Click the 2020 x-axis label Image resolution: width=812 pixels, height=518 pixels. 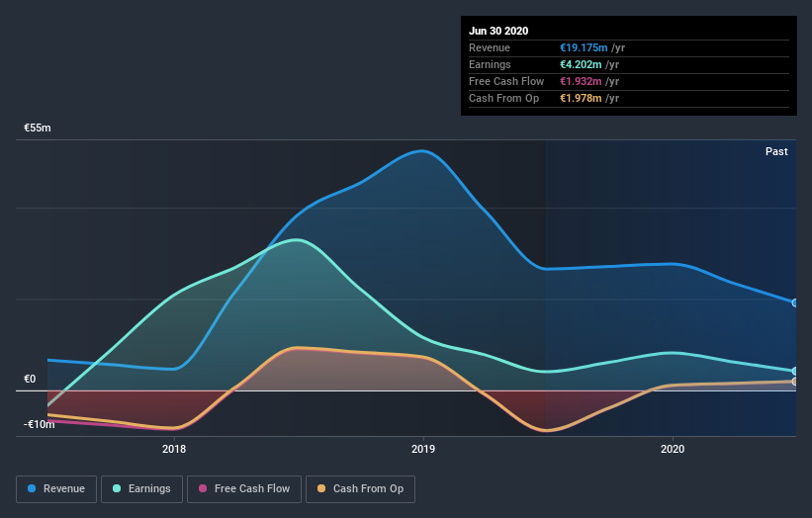tap(673, 449)
